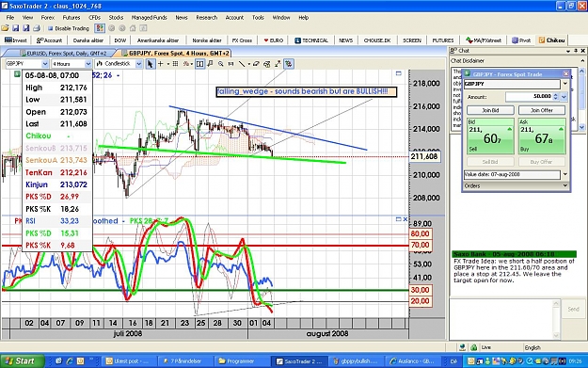Open the Research menu
The width and height of the screenshot is (588, 368).
(207, 17)
